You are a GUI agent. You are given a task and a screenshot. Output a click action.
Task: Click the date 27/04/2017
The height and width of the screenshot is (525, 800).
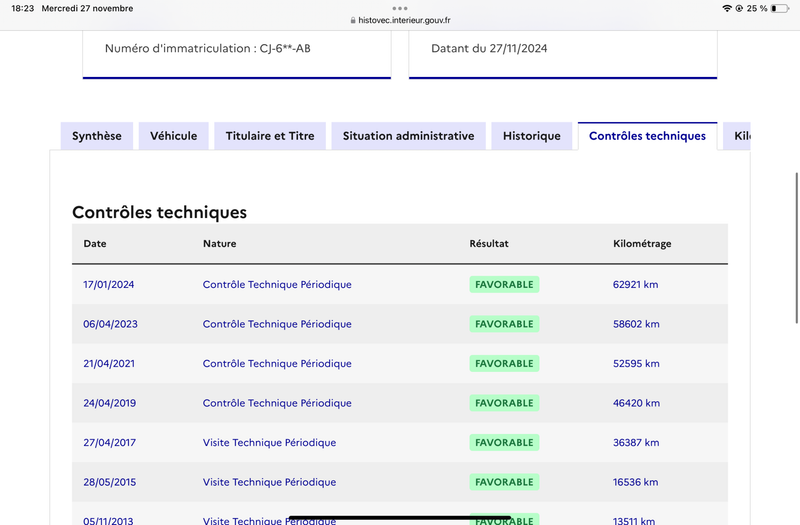pyautogui.click(x=110, y=443)
